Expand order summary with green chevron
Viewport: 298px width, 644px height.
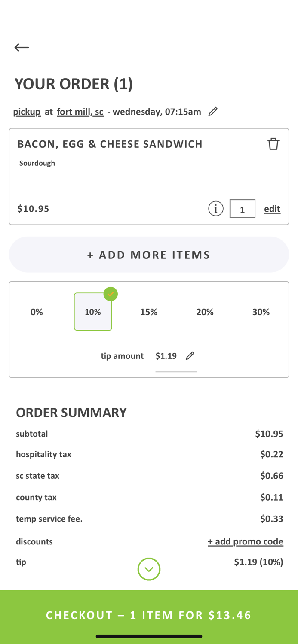(149, 569)
